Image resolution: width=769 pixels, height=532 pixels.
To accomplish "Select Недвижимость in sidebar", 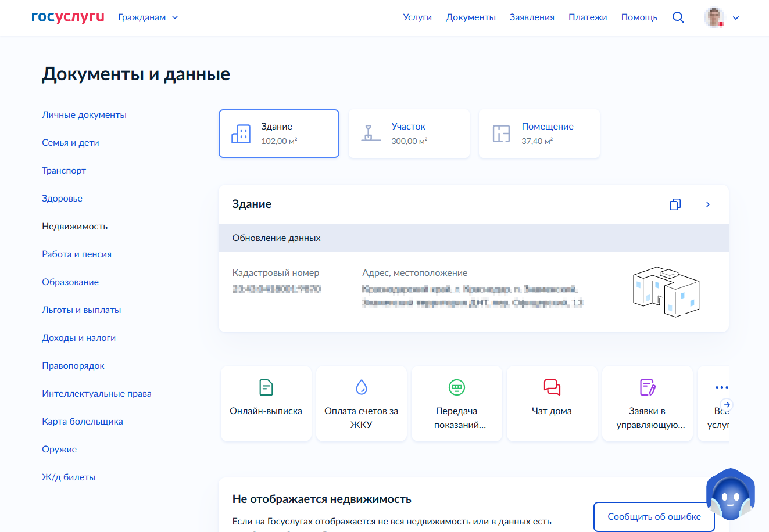I will [x=75, y=227].
